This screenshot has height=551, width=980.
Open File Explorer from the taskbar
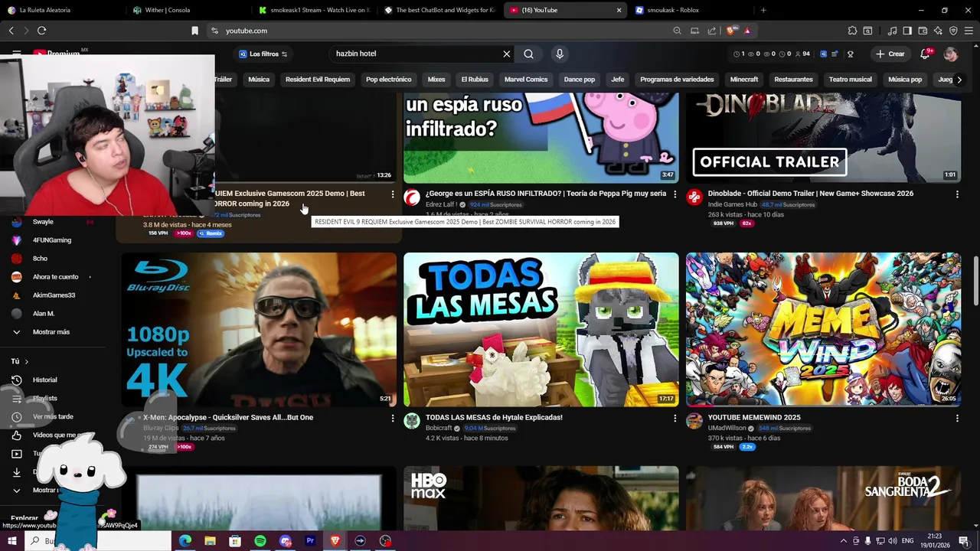pos(210,541)
